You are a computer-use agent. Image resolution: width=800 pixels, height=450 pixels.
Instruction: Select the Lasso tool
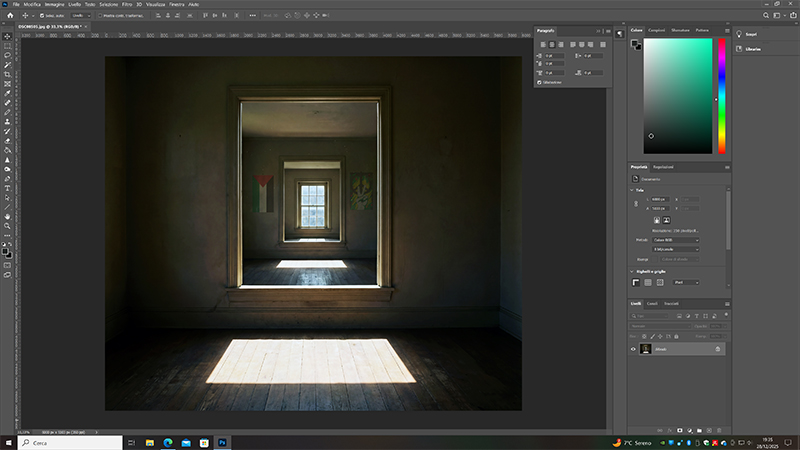(x=7, y=56)
